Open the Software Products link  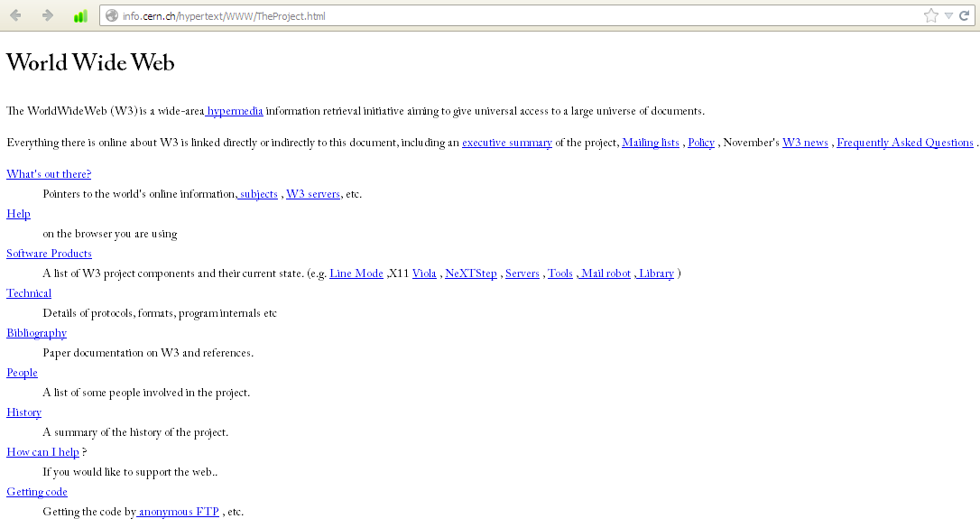(x=49, y=254)
